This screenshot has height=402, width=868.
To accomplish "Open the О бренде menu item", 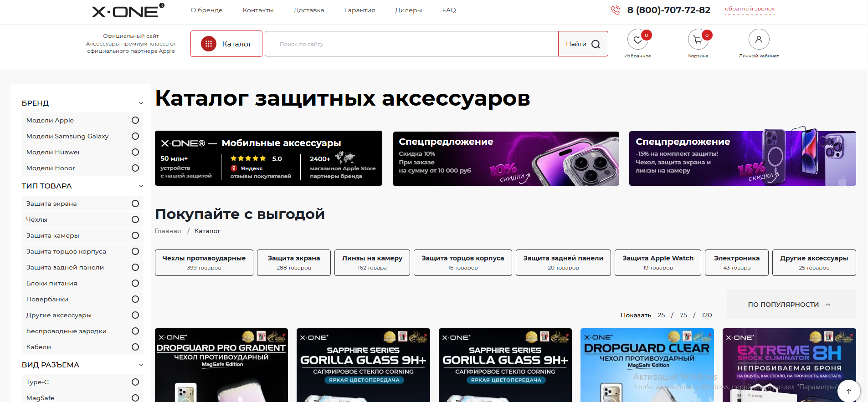I will [206, 10].
